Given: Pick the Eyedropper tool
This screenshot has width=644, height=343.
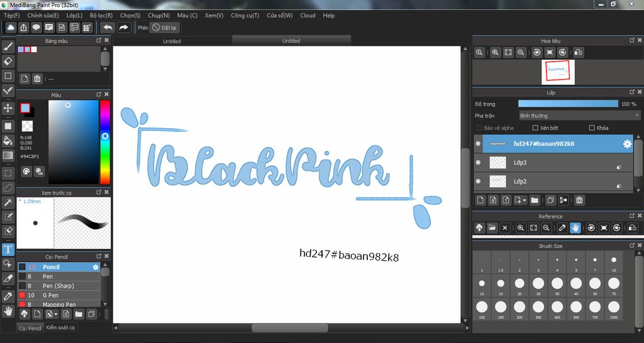Looking at the screenshot, I should (8, 296).
